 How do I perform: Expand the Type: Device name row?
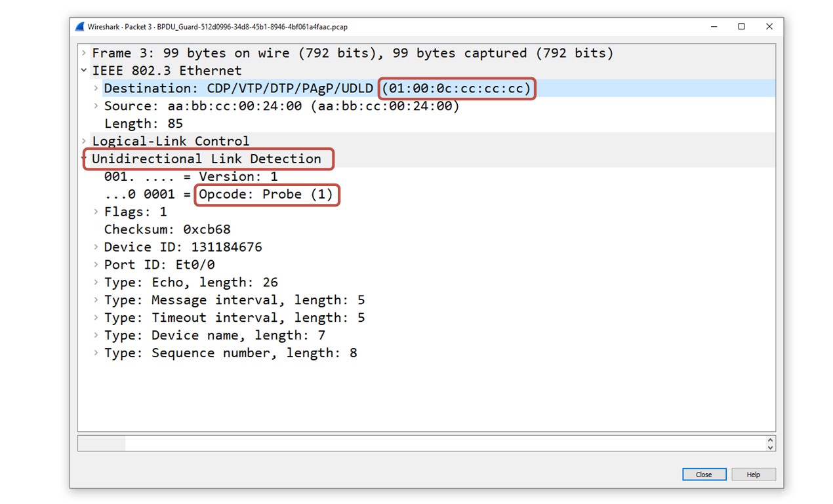click(96, 336)
